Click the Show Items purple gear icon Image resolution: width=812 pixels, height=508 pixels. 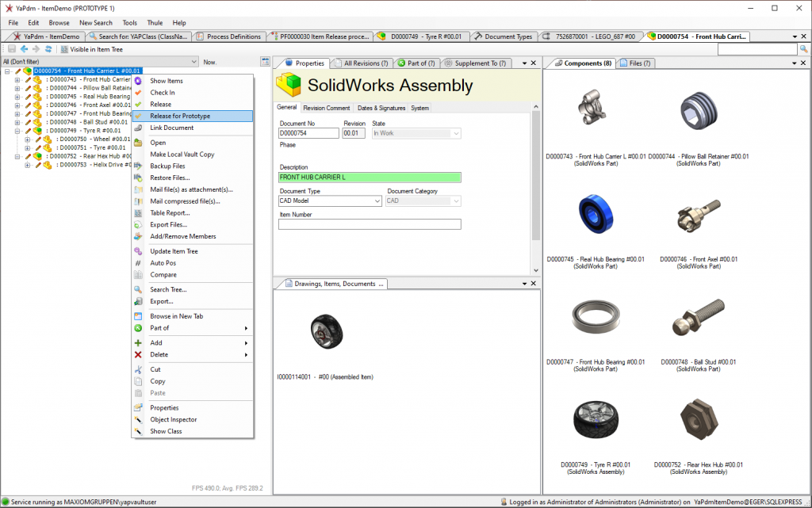click(x=138, y=81)
